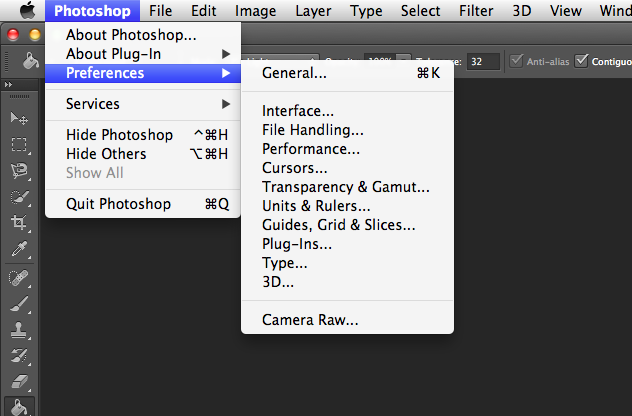Open Type preferences in submenu

coord(347,263)
